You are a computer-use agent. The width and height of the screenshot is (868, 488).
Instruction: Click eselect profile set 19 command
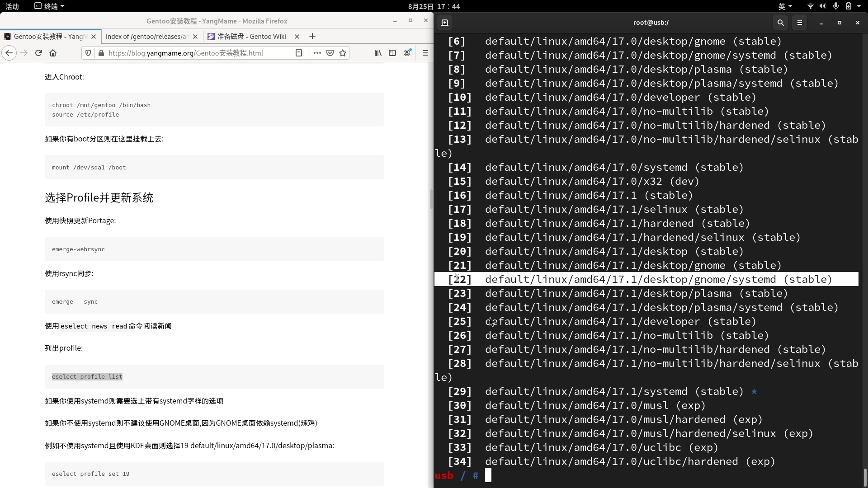point(90,474)
